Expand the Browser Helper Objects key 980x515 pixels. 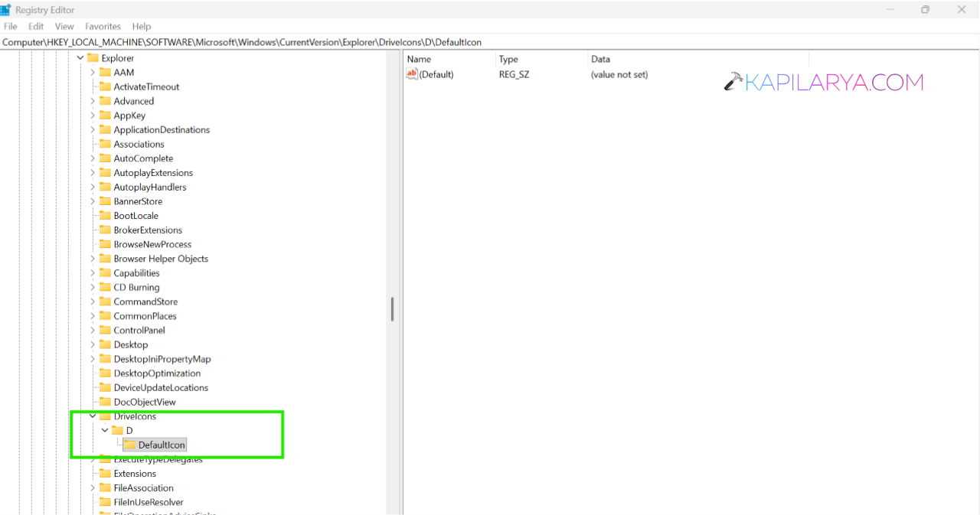click(93, 259)
